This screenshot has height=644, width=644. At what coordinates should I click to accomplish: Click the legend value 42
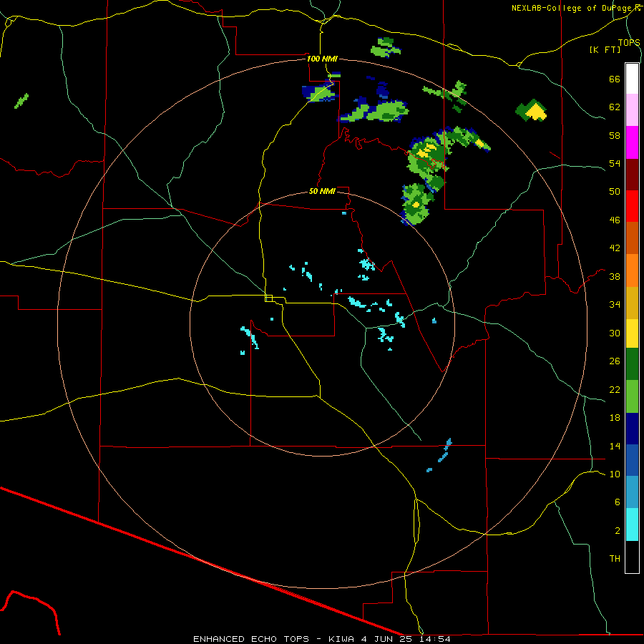coord(615,248)
